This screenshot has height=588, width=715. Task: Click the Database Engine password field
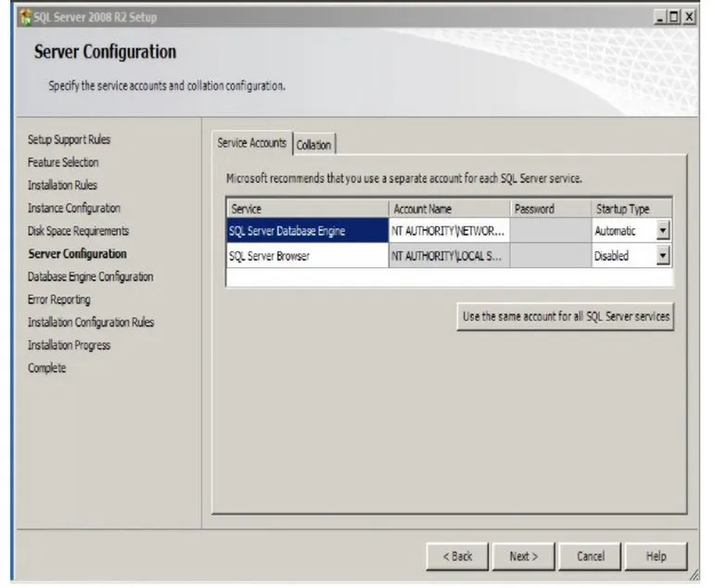click(x=551, y=230)
